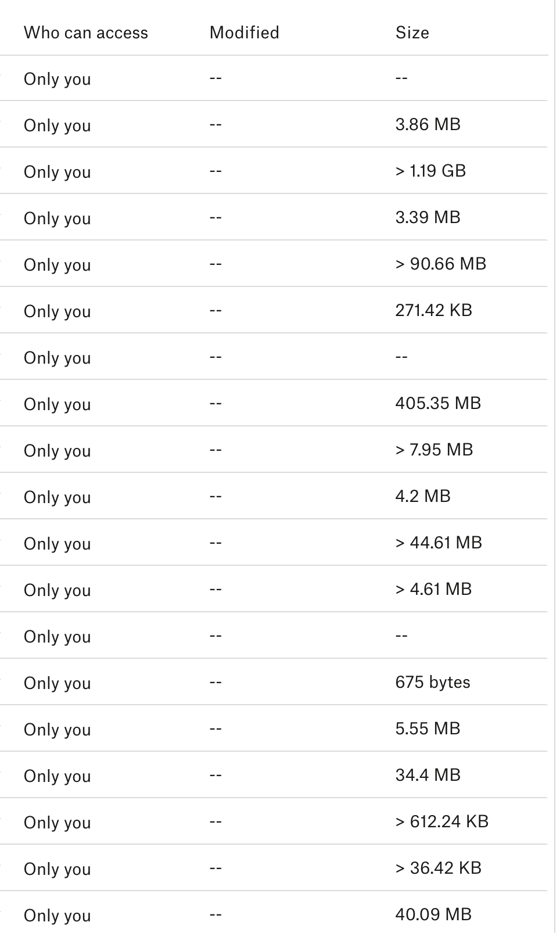The width and height of the screenshot is (560, 933).
Task: Click Only you beside the 675 bytes file
Action: tap(57, 683)
